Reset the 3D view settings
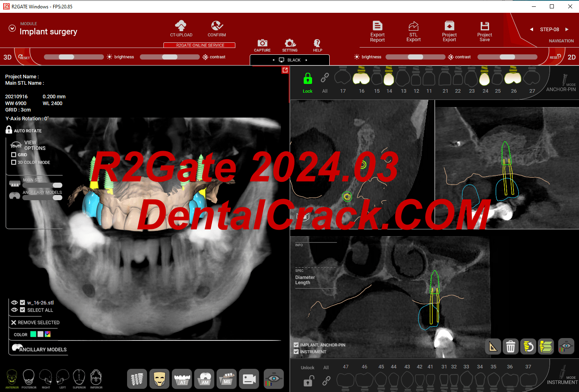 pos(23,57)
